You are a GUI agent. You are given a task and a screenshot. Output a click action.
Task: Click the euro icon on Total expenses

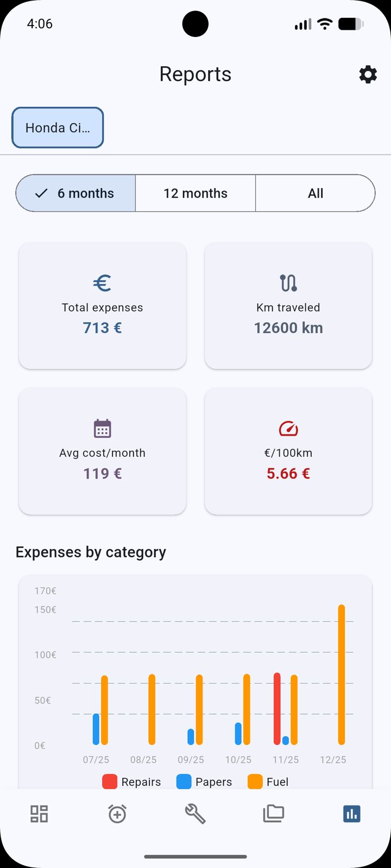click(x=102, y=283)
